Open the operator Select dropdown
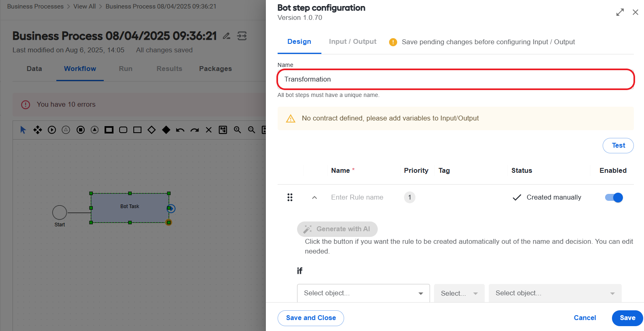The image size is (644, 331). (459, 293)
